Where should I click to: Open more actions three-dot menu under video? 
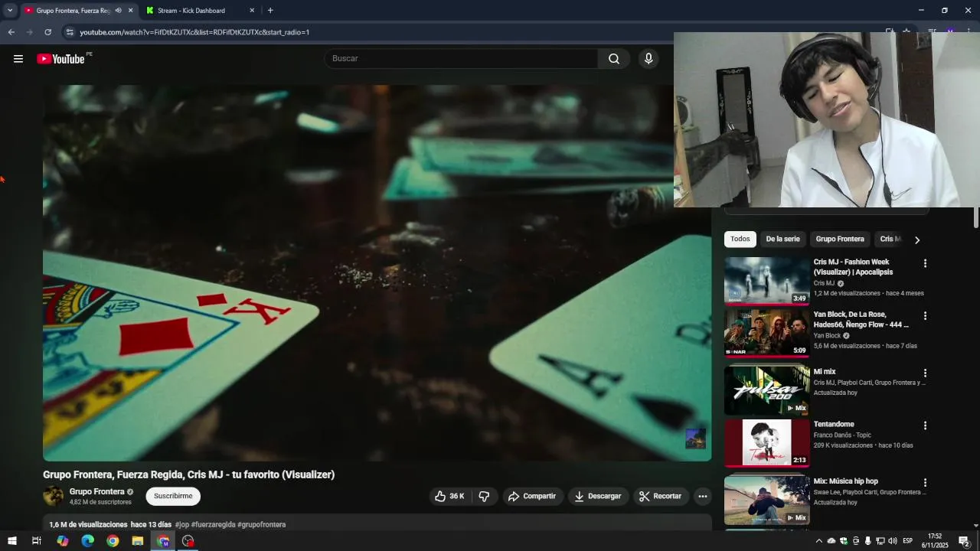(702, 496)
